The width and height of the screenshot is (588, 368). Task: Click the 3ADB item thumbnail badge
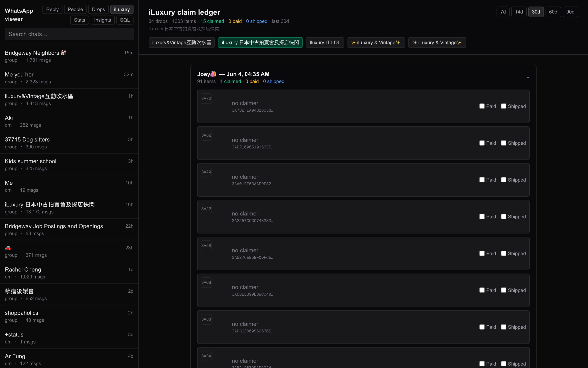(x=206, y=319)
